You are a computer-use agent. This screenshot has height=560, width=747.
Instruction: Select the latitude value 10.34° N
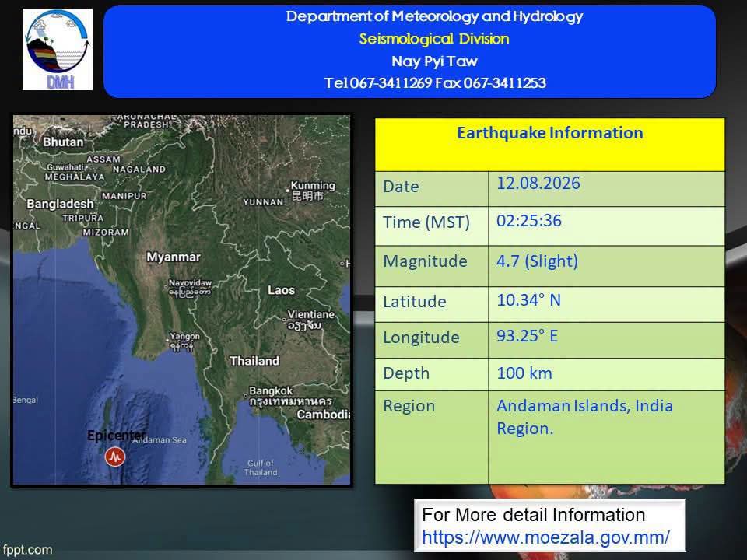click(x=528, y=300)
